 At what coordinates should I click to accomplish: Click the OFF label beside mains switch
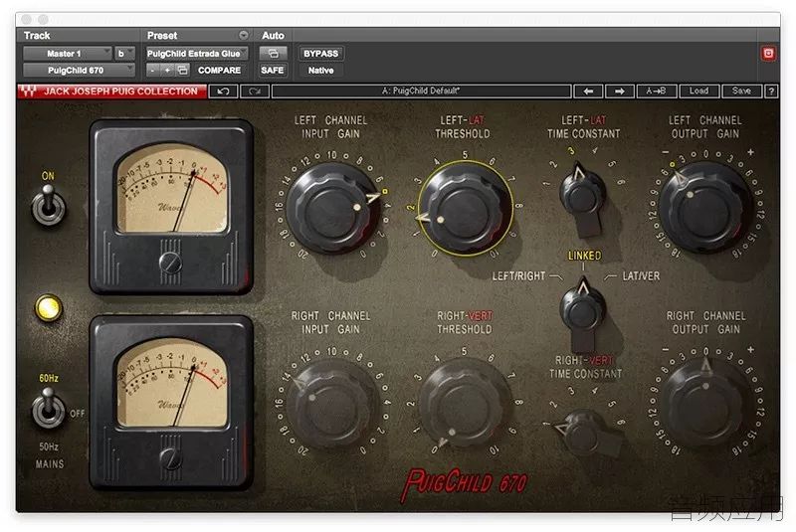click(x=78, y=414)
